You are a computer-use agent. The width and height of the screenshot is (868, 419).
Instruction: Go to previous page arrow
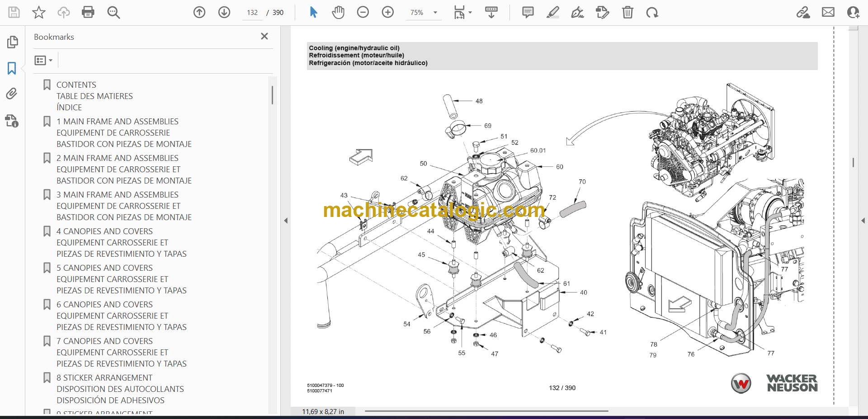coord(199,12)
